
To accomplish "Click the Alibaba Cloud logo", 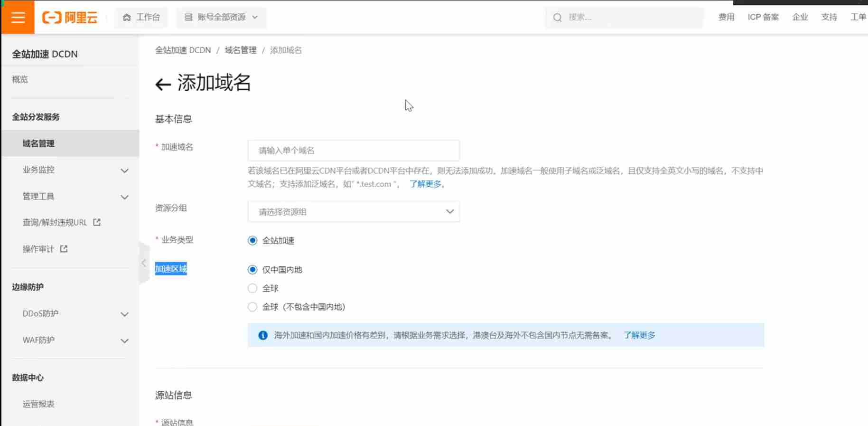I will [70, 18].
